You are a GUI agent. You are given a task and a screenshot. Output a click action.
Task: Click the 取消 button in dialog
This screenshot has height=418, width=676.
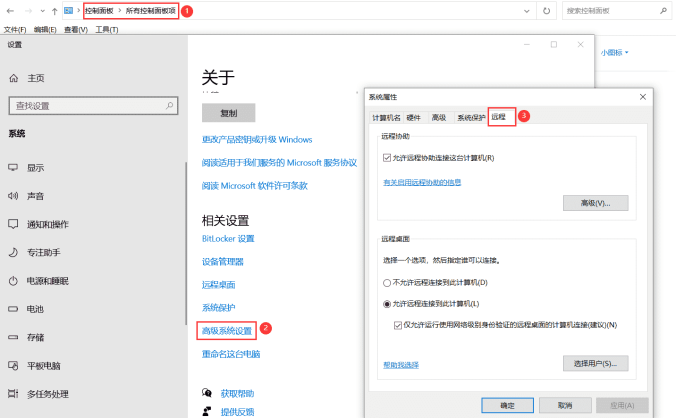(565, 405)
